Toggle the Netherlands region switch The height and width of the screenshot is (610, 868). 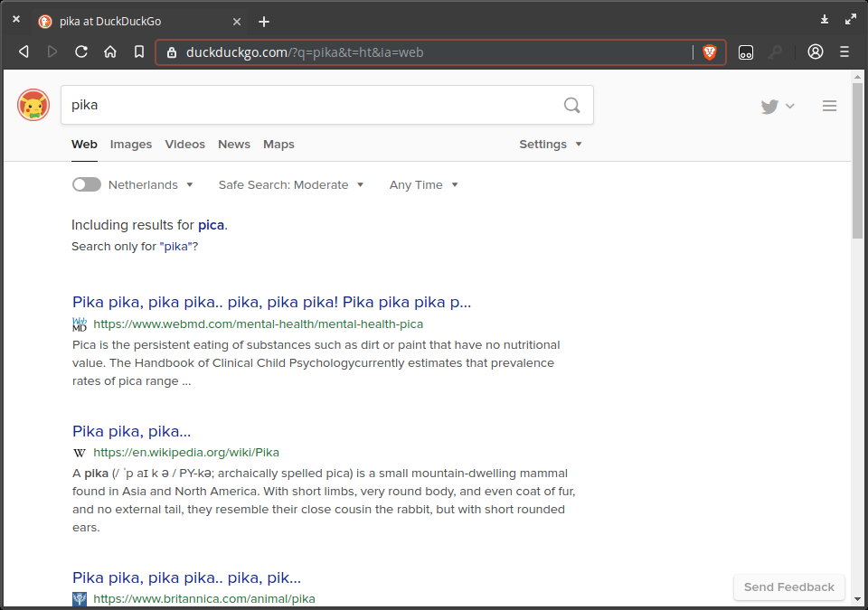coord(87,184)
